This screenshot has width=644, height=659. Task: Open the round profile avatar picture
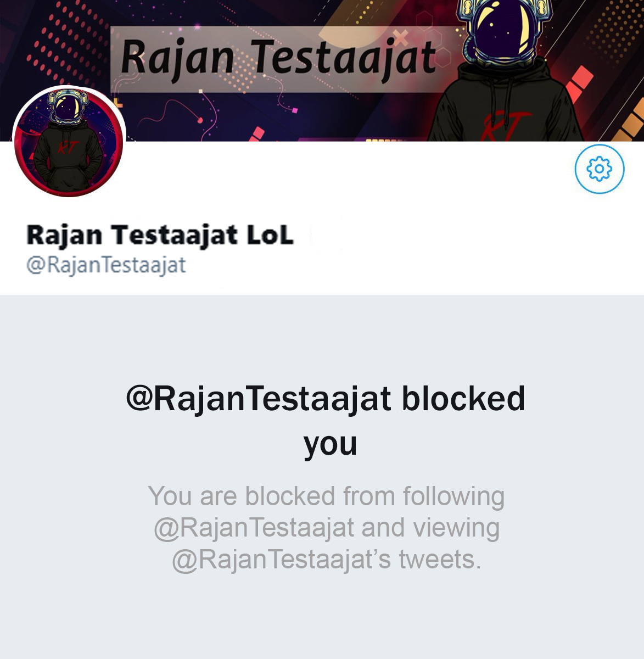pos(69,142)
